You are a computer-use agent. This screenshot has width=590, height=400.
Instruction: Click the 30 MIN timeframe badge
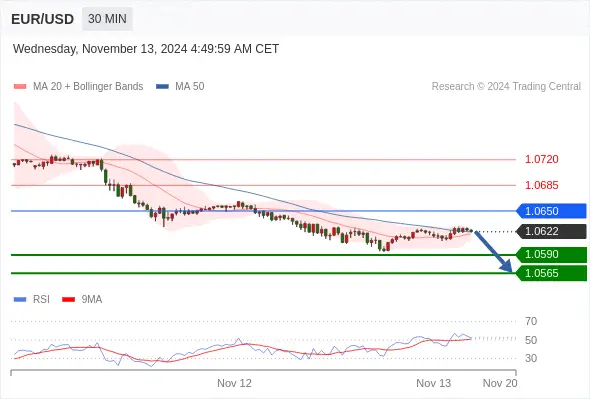(x=107, y=18)
